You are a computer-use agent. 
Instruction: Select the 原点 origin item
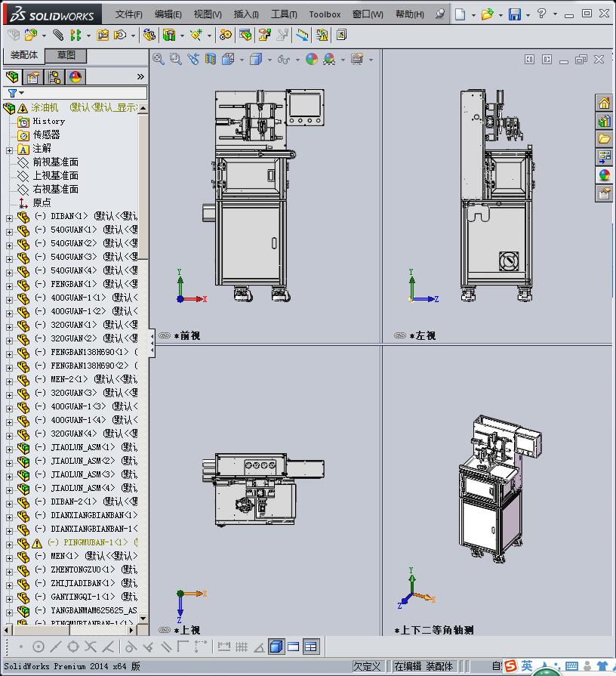click(x=42, y=202)
